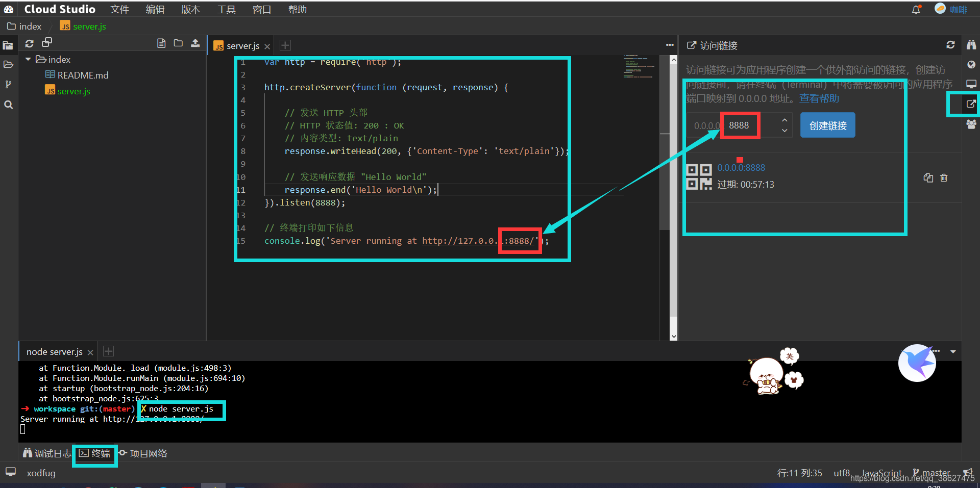
Task: Copy the 0.0.0.0:8888 link
Action: [928, 177]
